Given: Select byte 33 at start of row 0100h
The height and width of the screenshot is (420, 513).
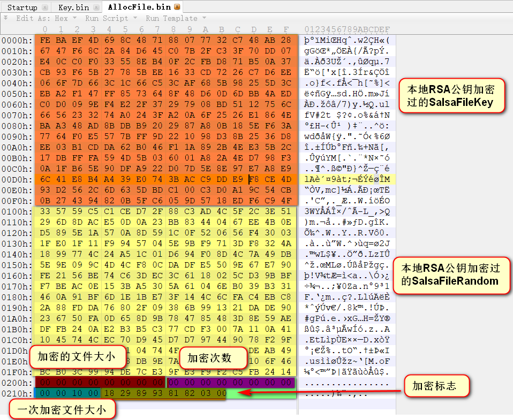Looking at the screenshot, I should click(x=45, y=211).
